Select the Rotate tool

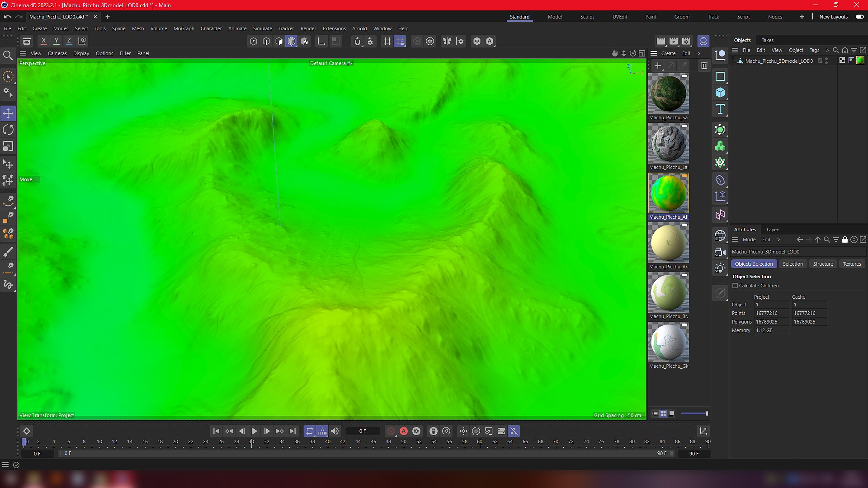click(x=8, y=130)
